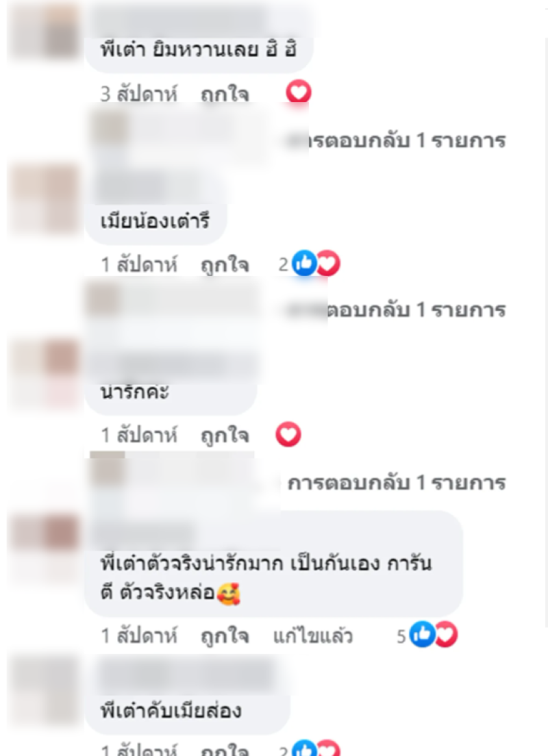
Task: Like the 'เมียน้องเต๋ารึ' comment via ถูกใจ
Action: 225,265
